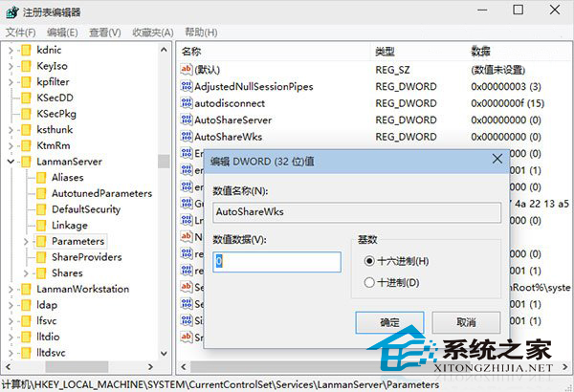Click the KSecPkg folder icon
Image resolution: width=574 pixels, height=392 pixels.
coord(26,114)
